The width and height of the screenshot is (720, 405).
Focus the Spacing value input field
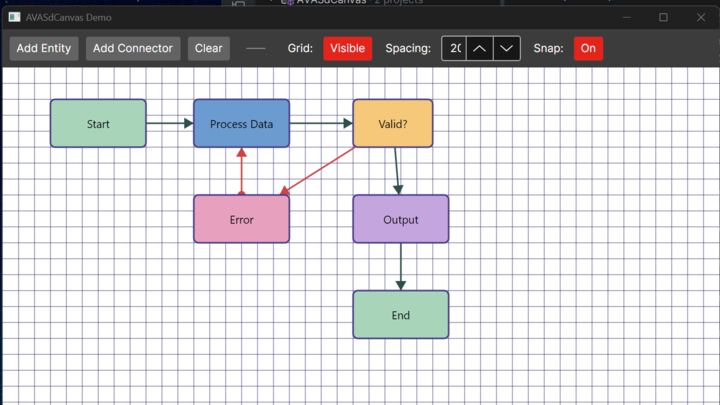(x=454, y=48)
